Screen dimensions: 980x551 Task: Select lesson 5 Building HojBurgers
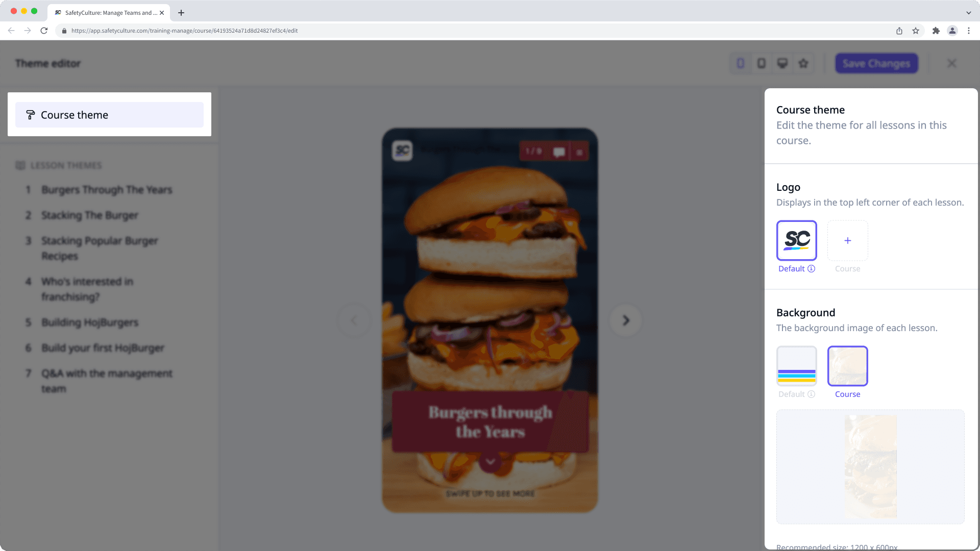pyautogui.click(x=89, y=322)
